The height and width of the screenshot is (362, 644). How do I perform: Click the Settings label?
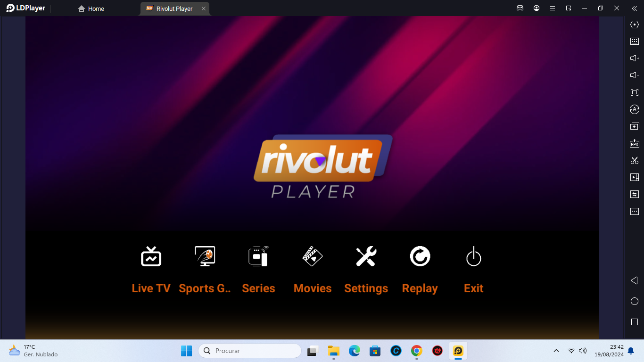pos(366,288)
